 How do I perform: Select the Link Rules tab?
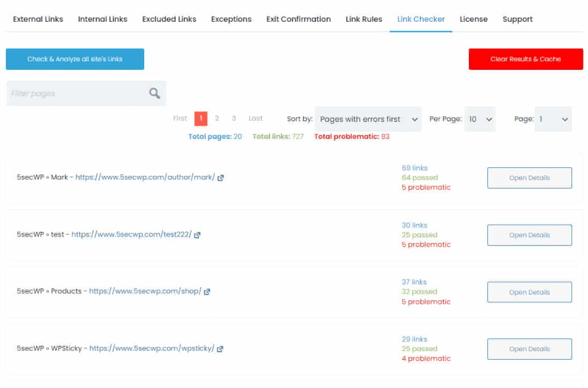coord(363,19)
